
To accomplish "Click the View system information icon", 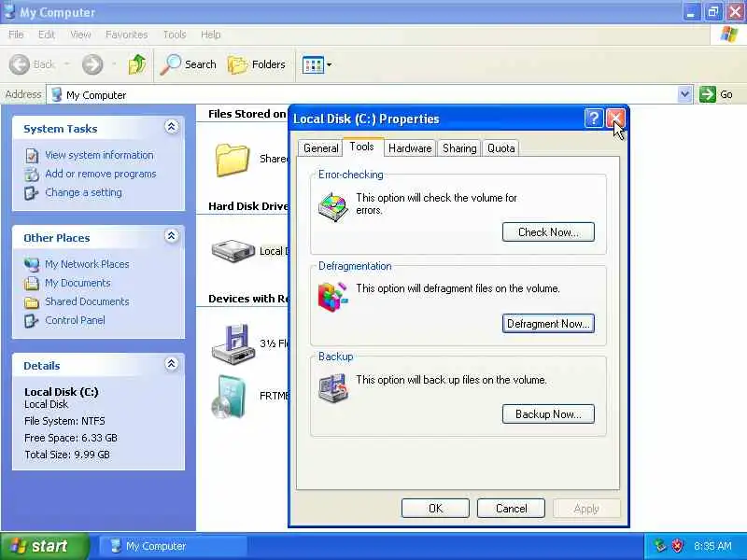I will tap(32, 156).
